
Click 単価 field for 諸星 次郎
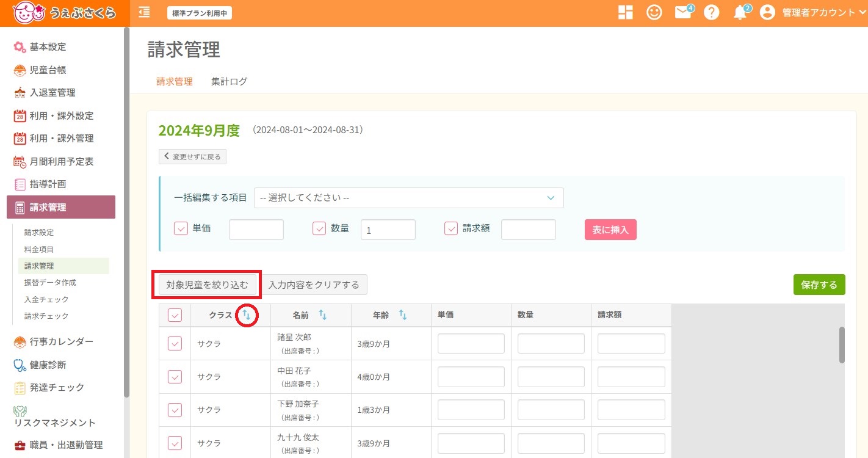pos(471,344)
